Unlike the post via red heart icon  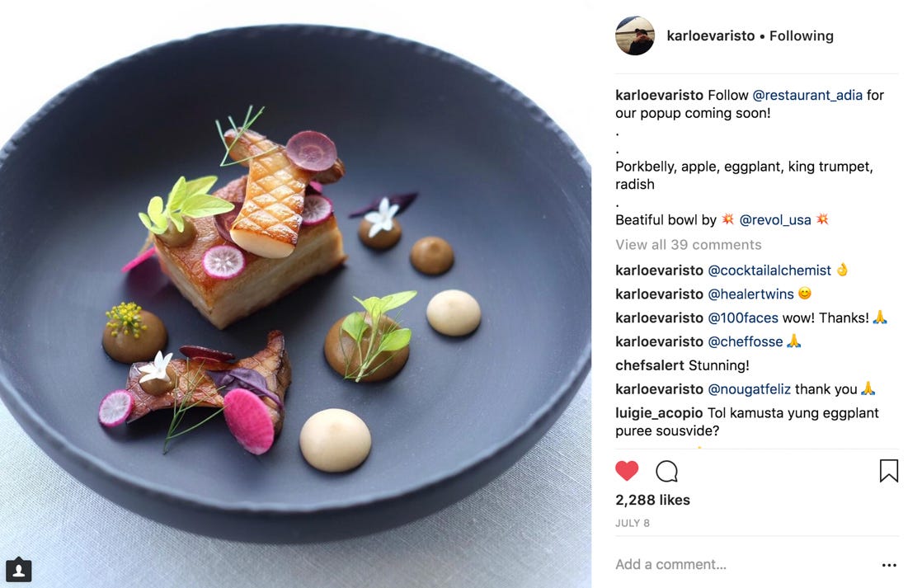click(627, 471)
